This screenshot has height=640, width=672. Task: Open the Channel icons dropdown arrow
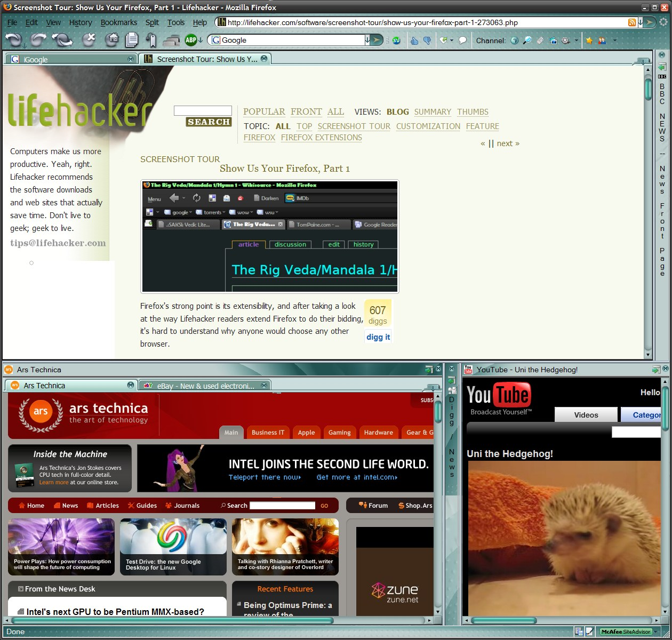(x=576, y=40)
